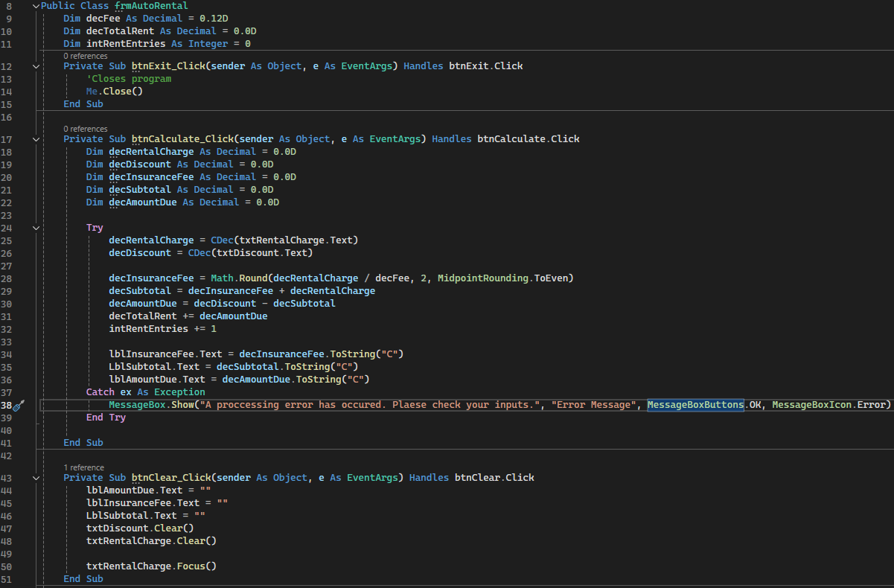Image resolution: width=894 pixels, height=588 pixels.
Task: Collapse the btnExit_Click sub
Action: coord(36,66)
